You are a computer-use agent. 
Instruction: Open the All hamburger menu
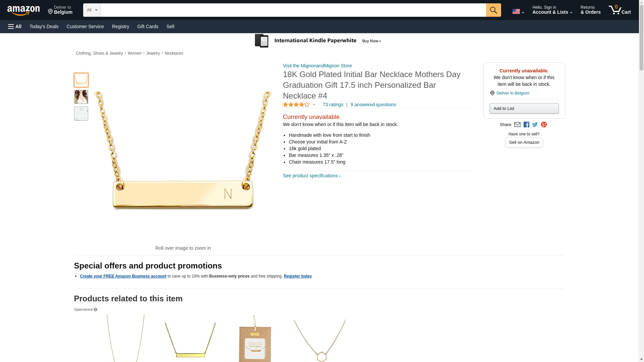[x=15, y=26]
